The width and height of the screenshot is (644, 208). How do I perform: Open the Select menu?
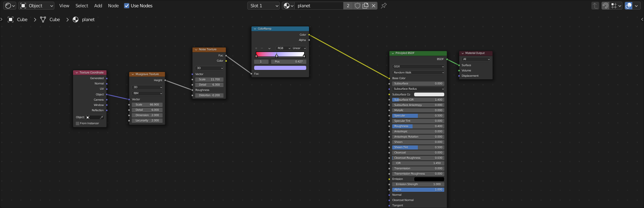click(82, 6)
